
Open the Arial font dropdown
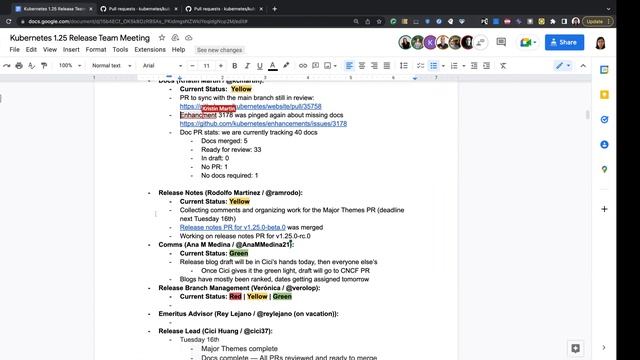(x=162, y=66)
